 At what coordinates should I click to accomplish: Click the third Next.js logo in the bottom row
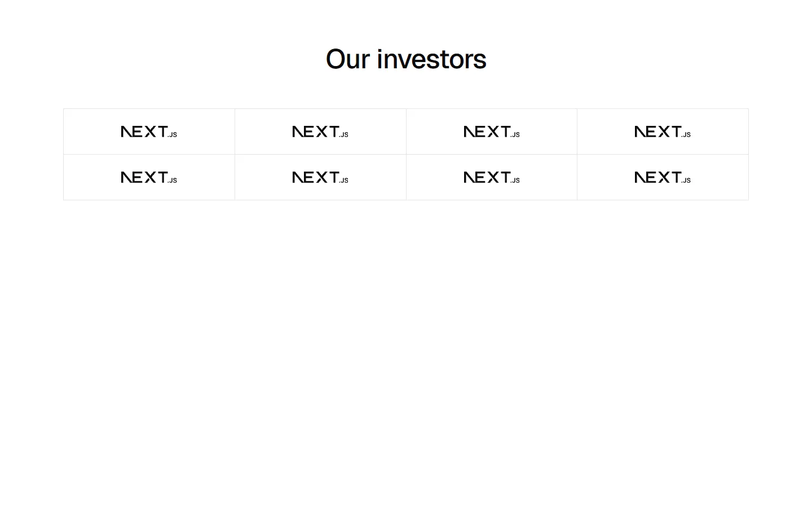pos(491,177)
